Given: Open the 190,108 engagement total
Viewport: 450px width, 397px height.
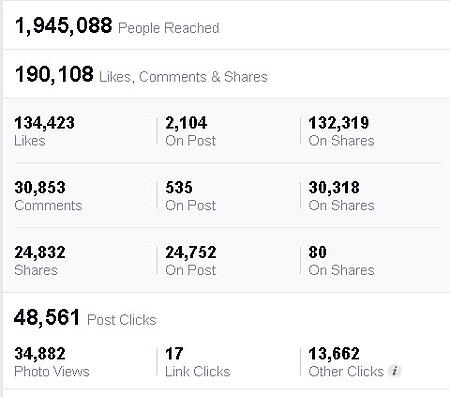Looking at the screenshot, I should pyautogui.click(x=54, y=74).
